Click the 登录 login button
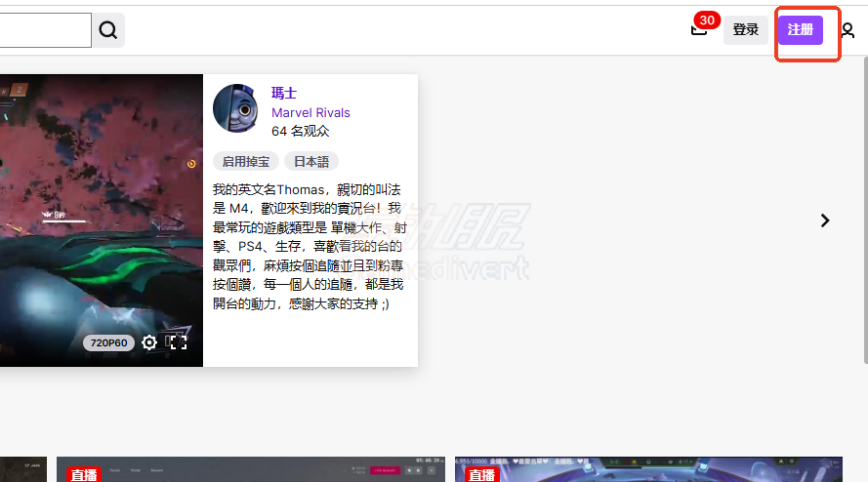Screen dimensions: 868x482 coord(745,30)
